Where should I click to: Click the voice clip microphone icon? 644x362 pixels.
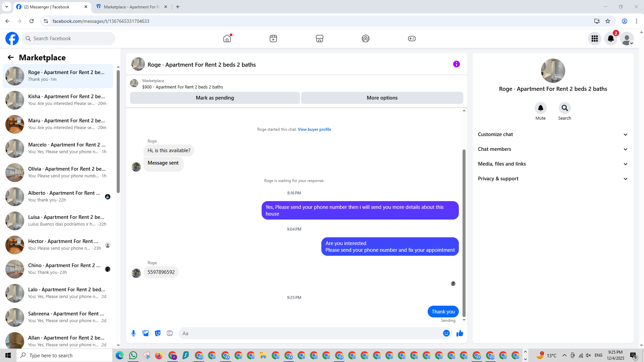click(x=133, y=333)
